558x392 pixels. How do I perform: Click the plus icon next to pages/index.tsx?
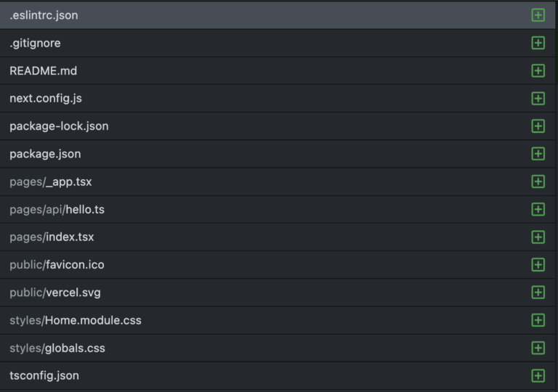tap(538, 237)
